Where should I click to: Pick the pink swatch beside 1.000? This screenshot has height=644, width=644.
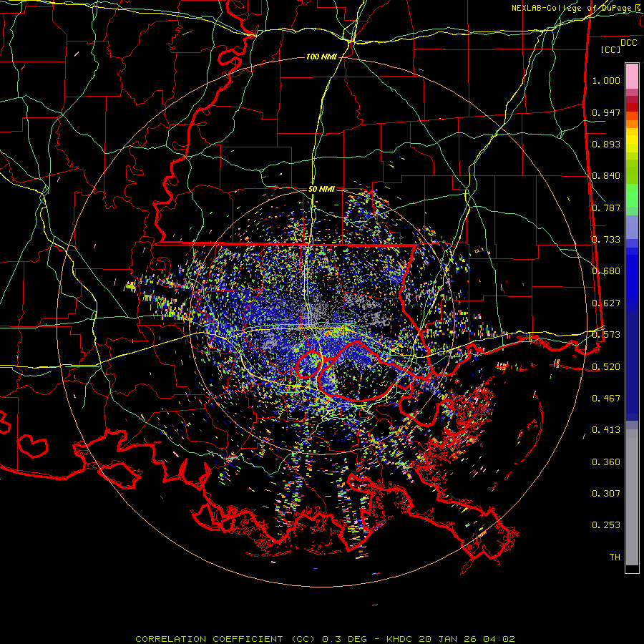point(632,77)
